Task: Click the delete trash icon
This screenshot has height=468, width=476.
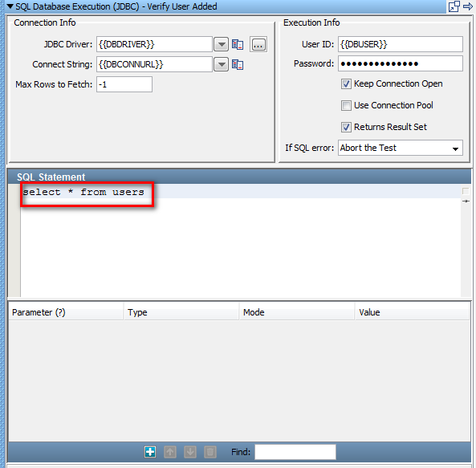Action: 210,452
